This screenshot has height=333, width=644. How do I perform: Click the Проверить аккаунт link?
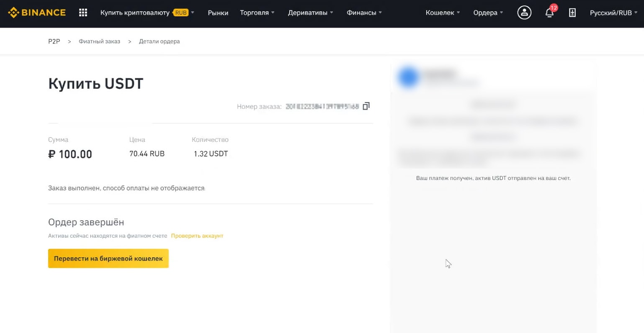pyautogui.click(x=197, y=236)
